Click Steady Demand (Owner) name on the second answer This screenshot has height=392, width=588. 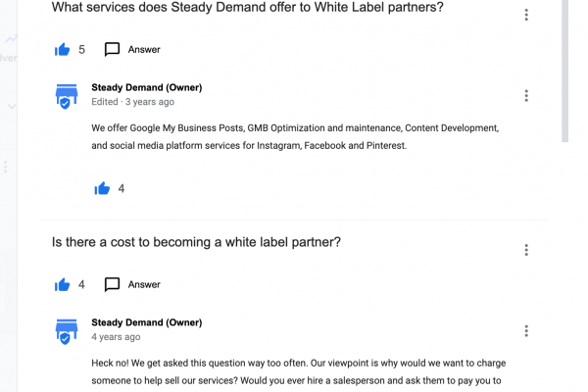(146, 322)
